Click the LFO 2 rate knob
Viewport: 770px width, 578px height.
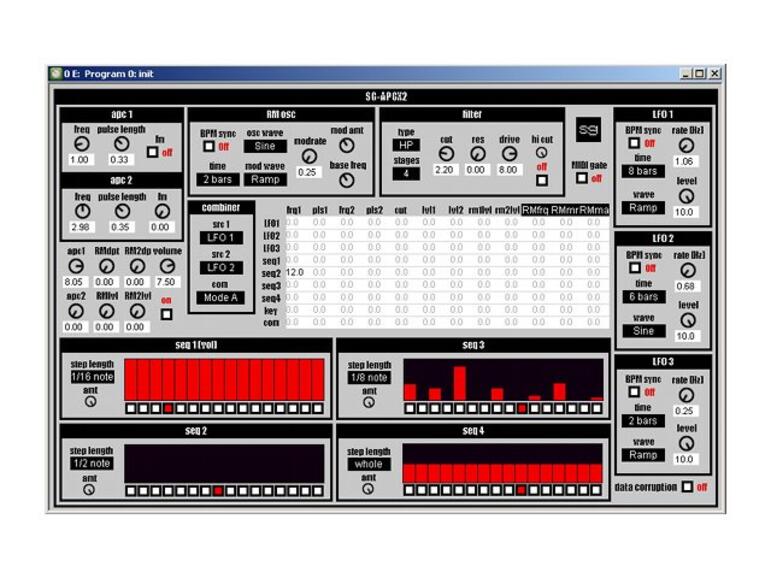point(688,270)
